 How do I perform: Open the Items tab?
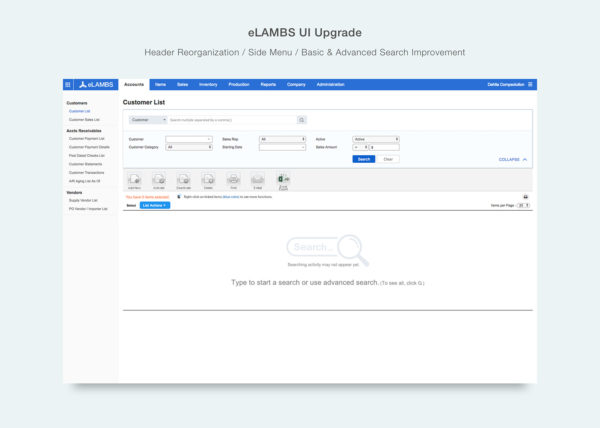(x=160, y=85)
